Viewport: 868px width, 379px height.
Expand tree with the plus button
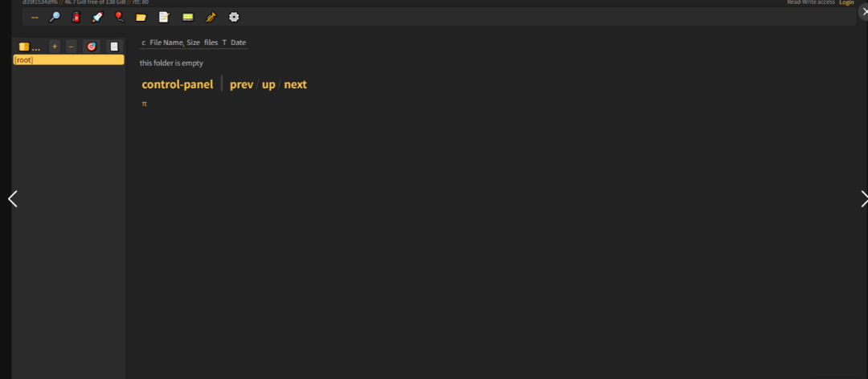pos(55,47)
